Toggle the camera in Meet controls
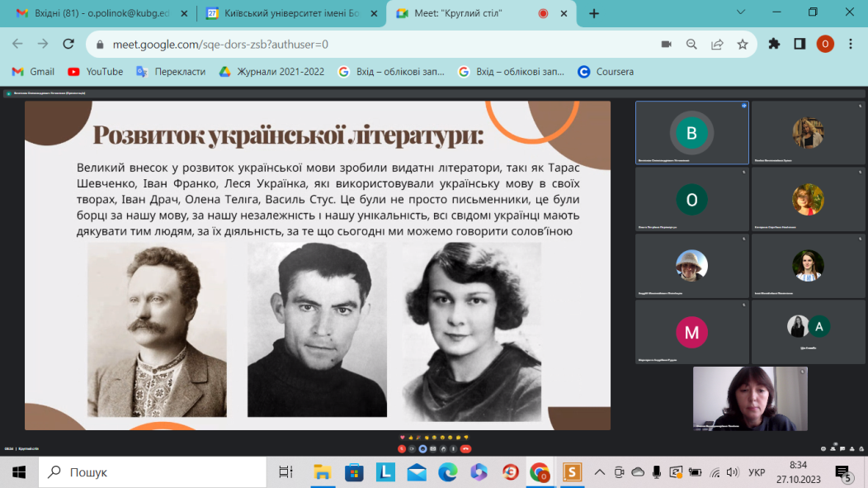This screenshot has width=868, height=488. pyautogui.click(x=412, y=449)
